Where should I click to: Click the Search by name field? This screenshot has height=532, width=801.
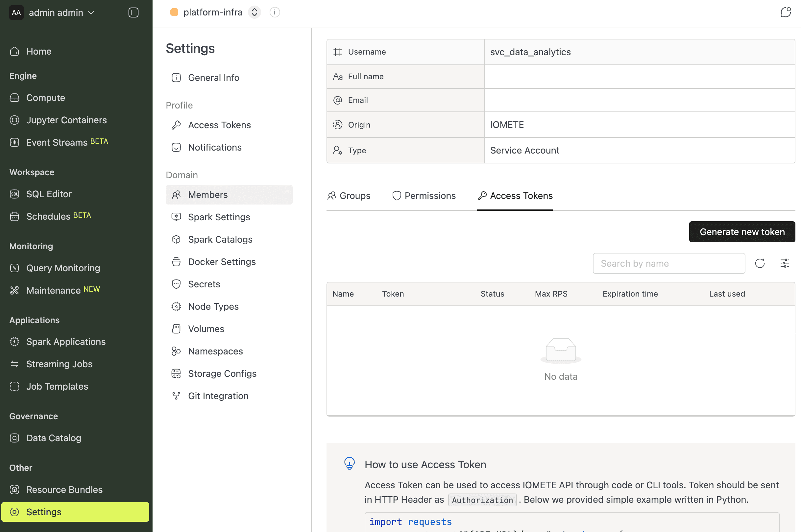point(668,263)
